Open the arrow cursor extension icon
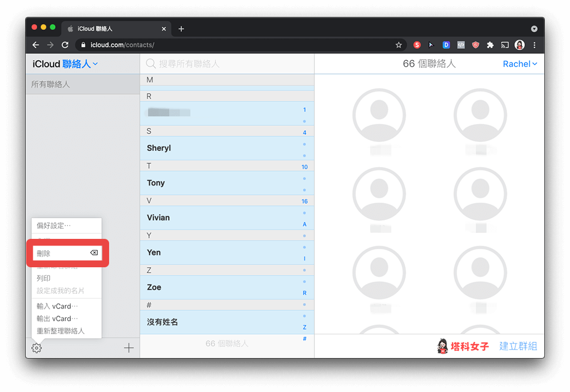This screenshot has width=570, height=392. [431, 45]
